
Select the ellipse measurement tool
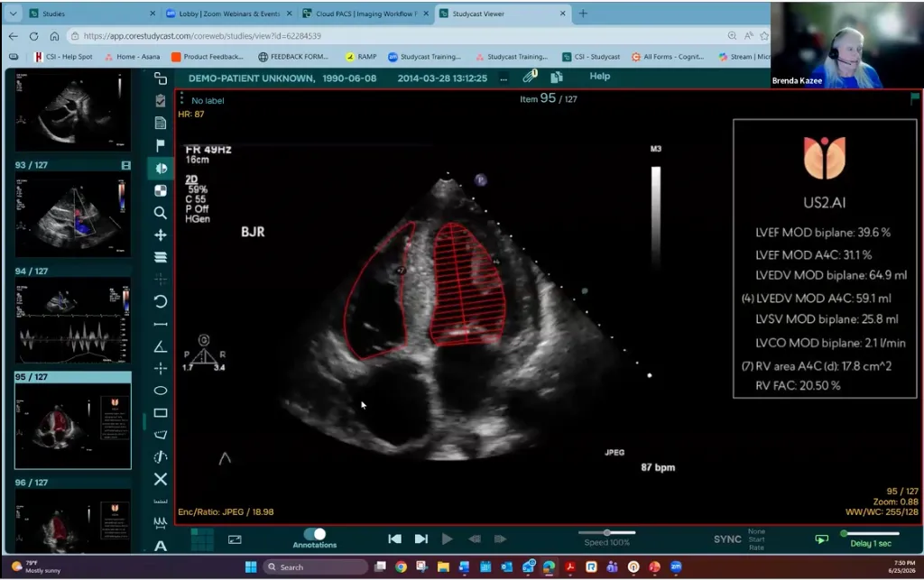point(161,391)
